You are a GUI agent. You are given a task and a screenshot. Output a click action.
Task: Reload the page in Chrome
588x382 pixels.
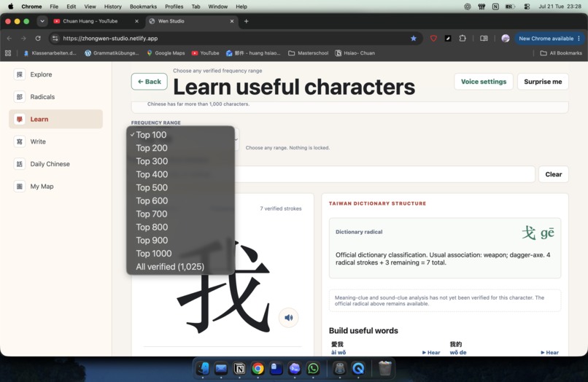click(38, 38)
